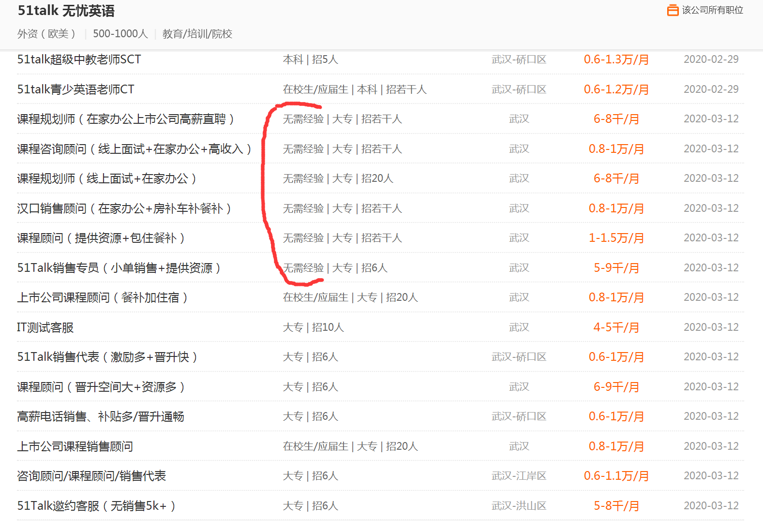Viewport: 763px width, 532px height.
Task: Open 51talk 无忧英语 company page
Action: click(66, 11)
